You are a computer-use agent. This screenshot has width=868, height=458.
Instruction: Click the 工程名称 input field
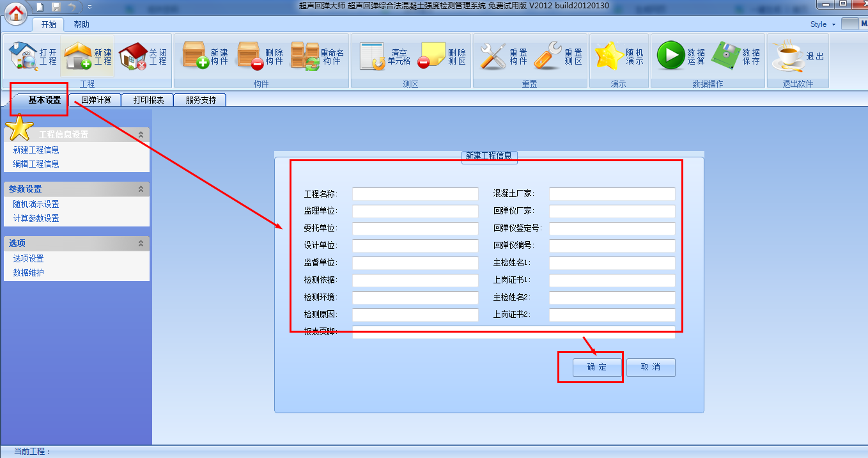coord(415,194)
